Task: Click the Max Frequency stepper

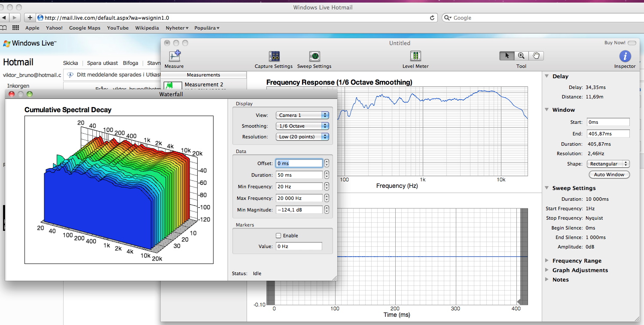Action: coord(327,198)
